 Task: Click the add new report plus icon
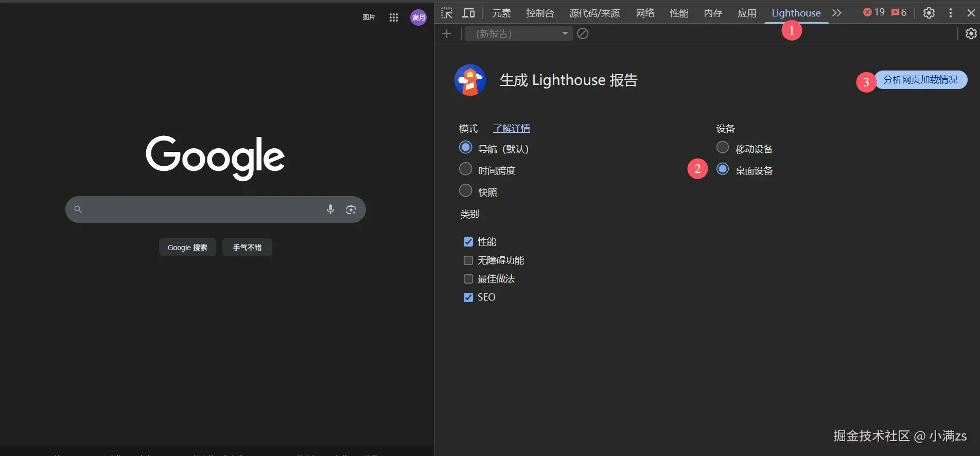[x=447, y=33]
